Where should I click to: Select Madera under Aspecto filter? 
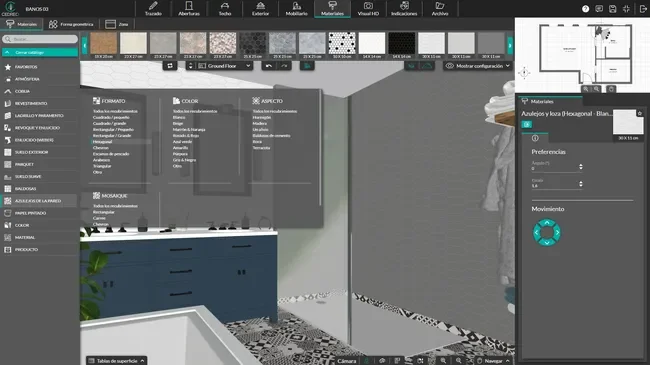coord(260,123)
